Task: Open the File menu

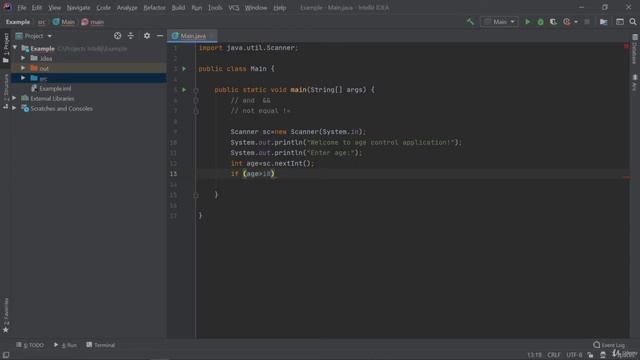Action: tap(22, 8)
